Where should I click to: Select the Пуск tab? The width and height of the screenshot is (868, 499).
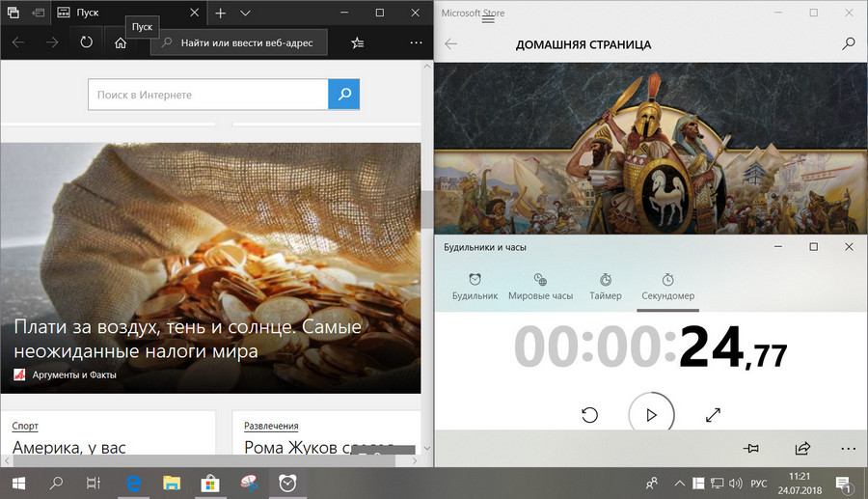point(128,13)
